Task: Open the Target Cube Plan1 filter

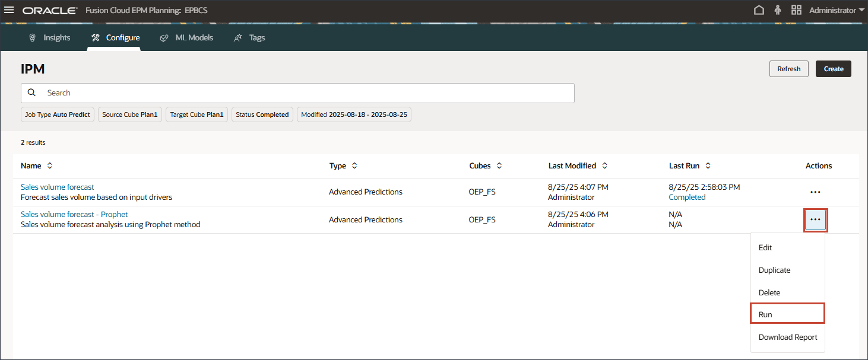Action: click(x=197, y=114)
